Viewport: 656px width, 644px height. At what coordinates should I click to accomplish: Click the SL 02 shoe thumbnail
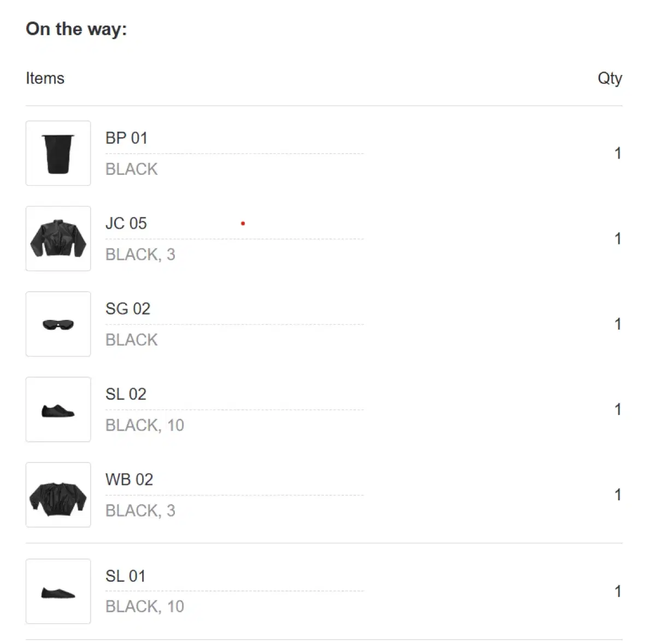(x=58, y=409)
